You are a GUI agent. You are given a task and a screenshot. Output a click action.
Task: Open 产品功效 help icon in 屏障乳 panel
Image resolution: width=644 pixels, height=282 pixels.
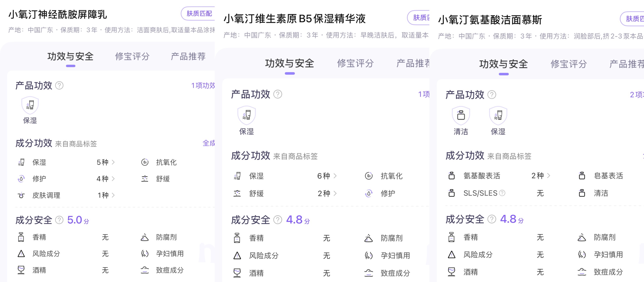coord(59,86)
